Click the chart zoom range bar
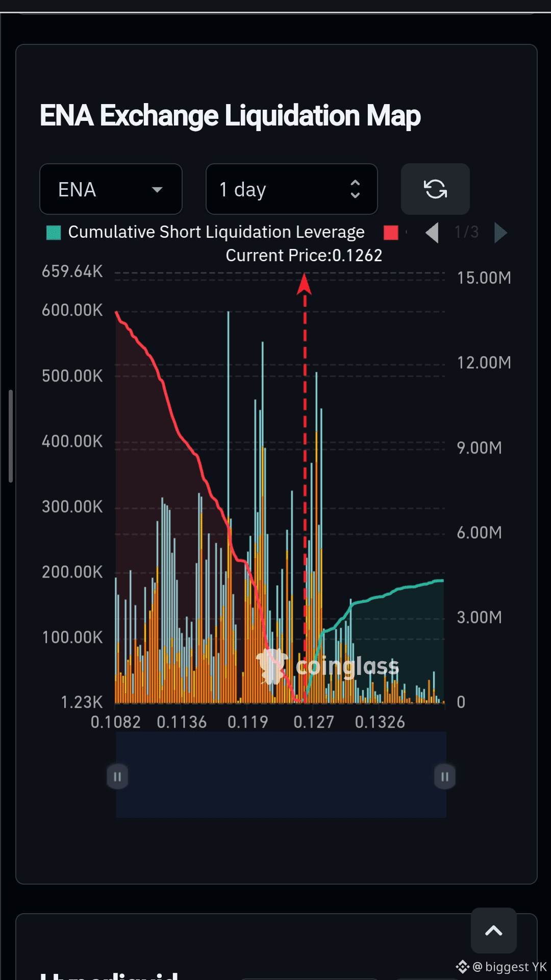 coord(281,775)
